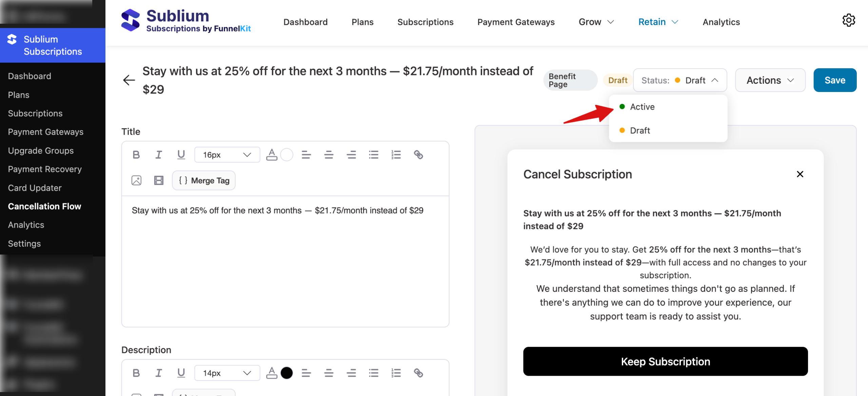Navigate to Payment Gateways in top navigation
The image size is (868, 396).
[516, 22]
